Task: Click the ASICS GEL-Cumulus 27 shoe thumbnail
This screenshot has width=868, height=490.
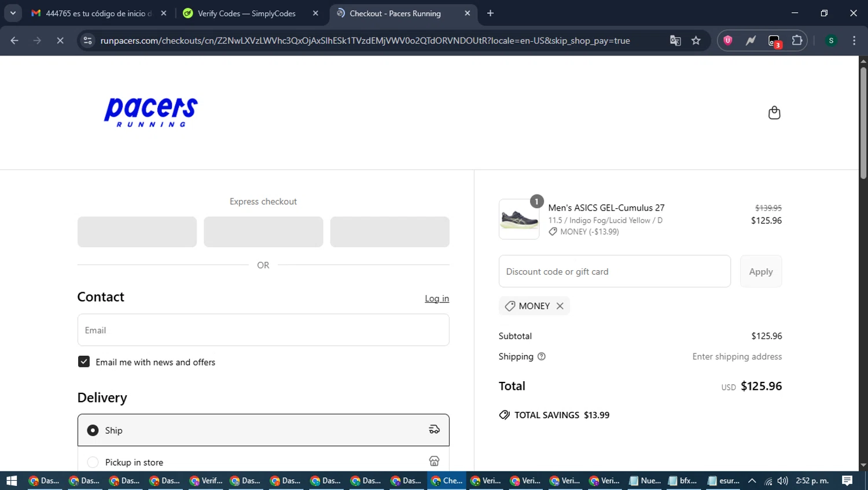Action: 519,219
